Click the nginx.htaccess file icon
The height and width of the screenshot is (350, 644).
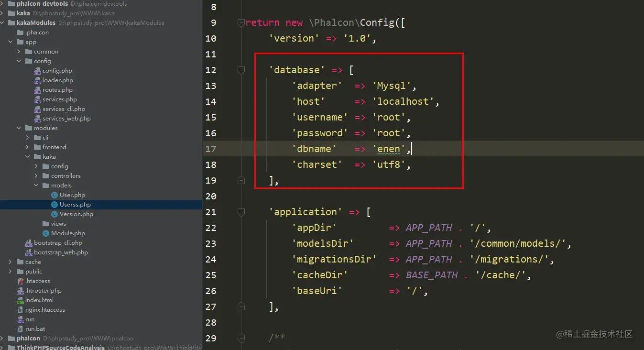[20, 310]
